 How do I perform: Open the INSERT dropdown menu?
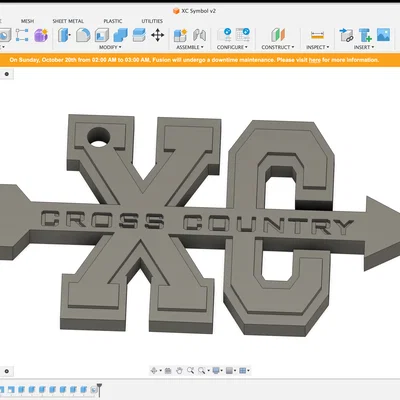click(x=364, y=47)
